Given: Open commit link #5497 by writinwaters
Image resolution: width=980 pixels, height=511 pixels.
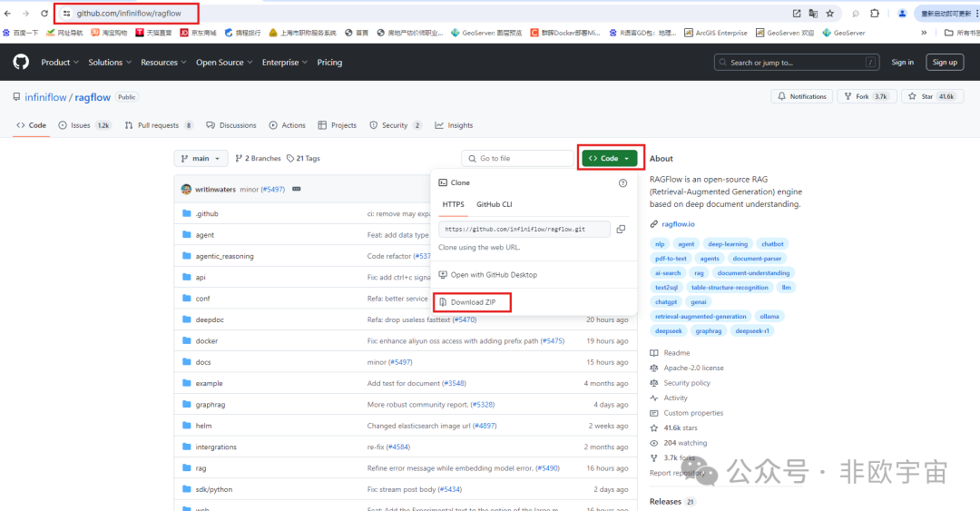Looking at the screenshot, I should [272, 189].
